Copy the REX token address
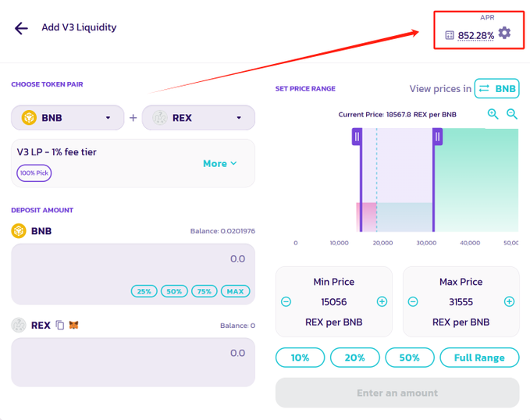Screen dimensions: 530x420 point(60,326)
